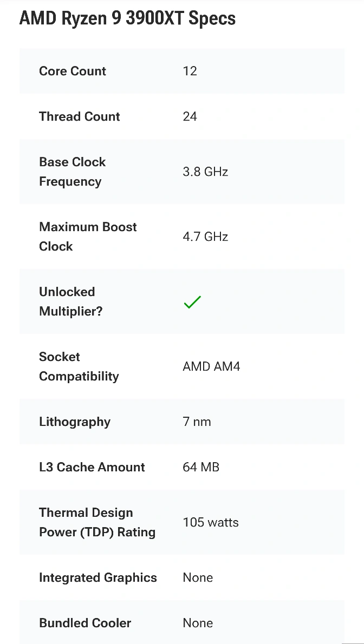Select the AMD AM4 socket value

point(211,366)
